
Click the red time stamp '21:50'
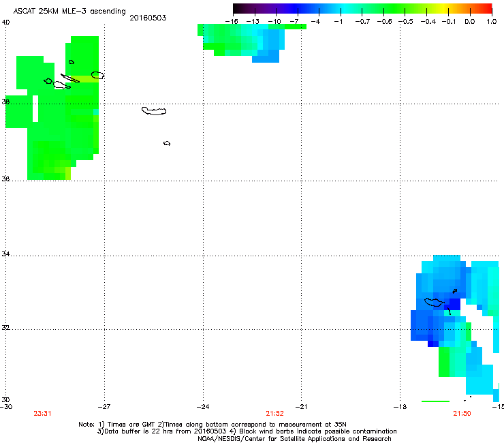click(x=462, y=414)
